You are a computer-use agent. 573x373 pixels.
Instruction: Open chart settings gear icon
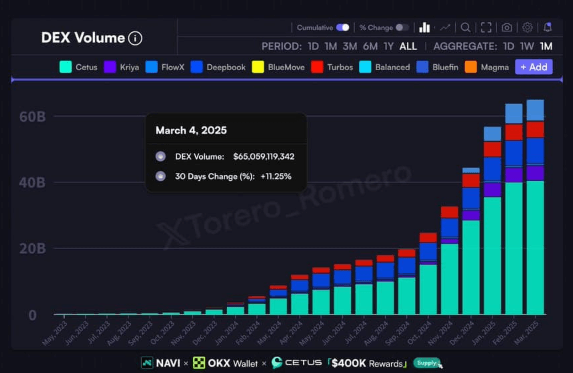(527, 27)
